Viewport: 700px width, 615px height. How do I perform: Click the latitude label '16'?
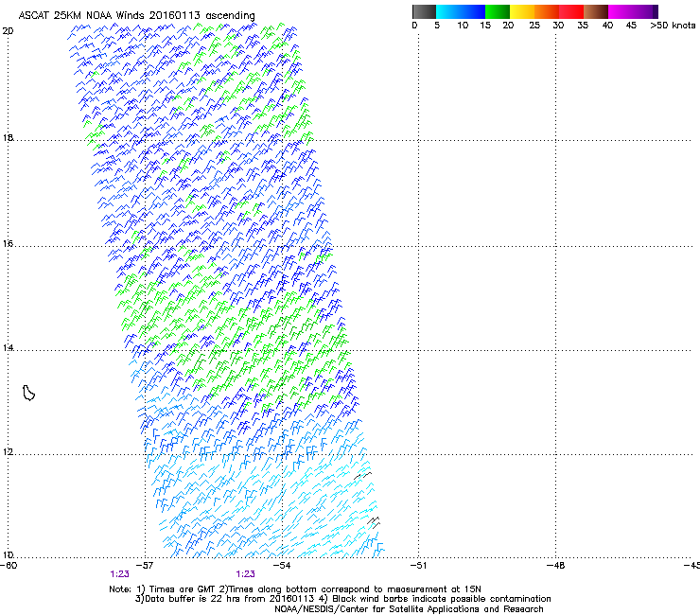click(x=8, y=243)
